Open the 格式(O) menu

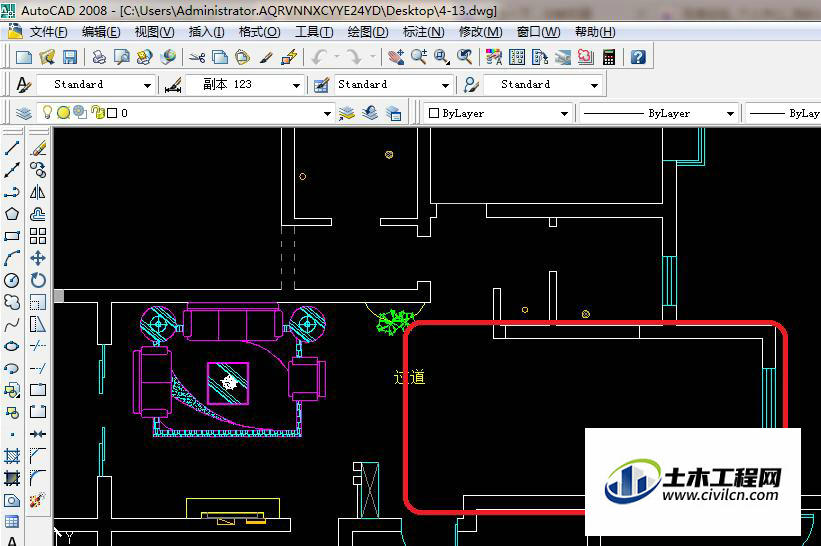(260, 32)
